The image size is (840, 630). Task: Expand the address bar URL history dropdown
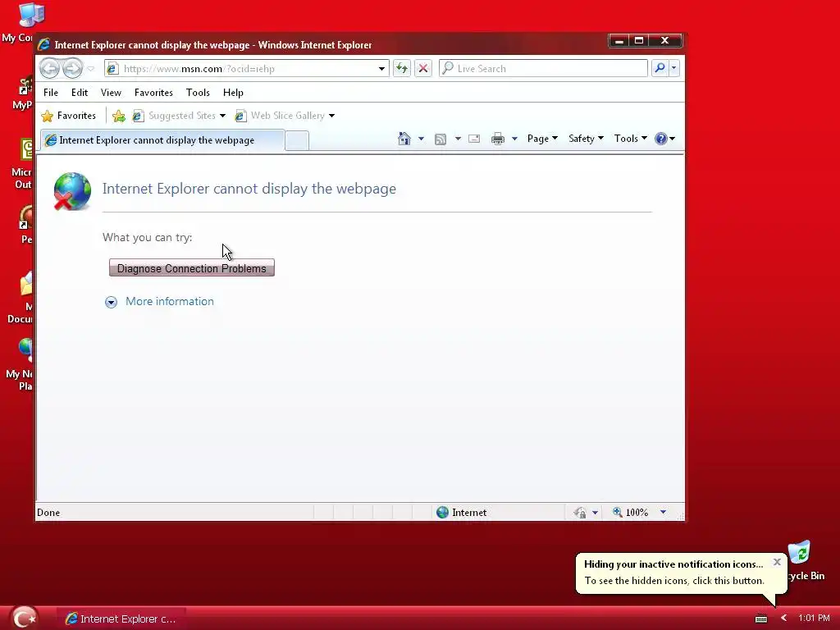click(381, 69)
